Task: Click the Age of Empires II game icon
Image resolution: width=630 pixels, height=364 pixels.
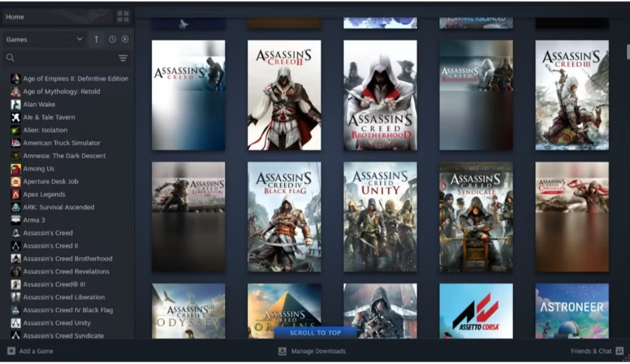Action: (16, 79)
